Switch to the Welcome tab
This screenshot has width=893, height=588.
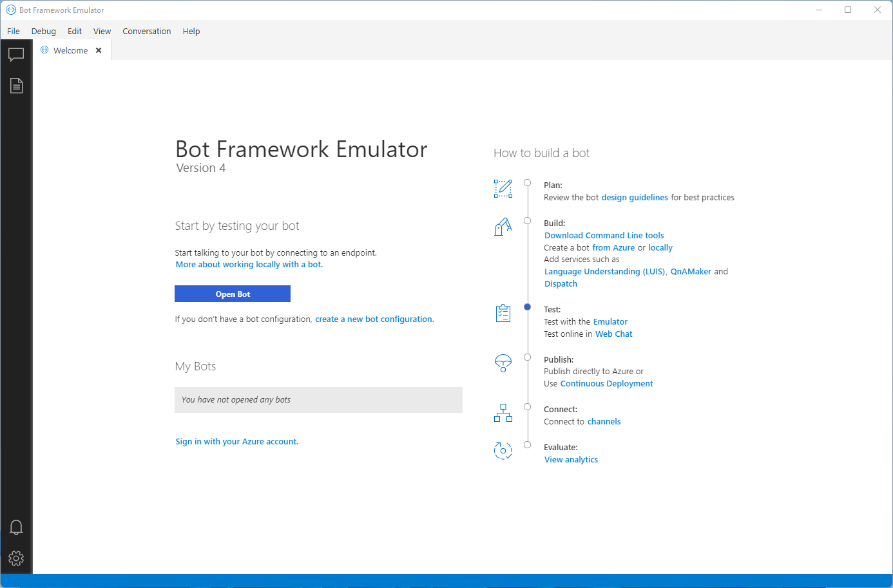[71, 50]
